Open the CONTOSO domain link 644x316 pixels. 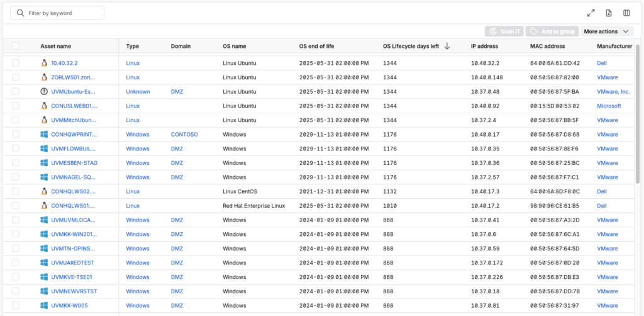pos(184,134)
